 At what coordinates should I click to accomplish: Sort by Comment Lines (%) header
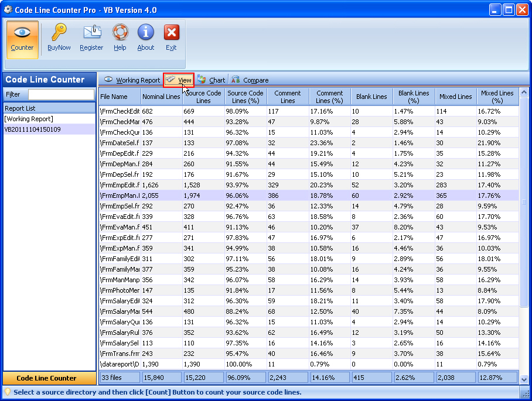point(329,97)
